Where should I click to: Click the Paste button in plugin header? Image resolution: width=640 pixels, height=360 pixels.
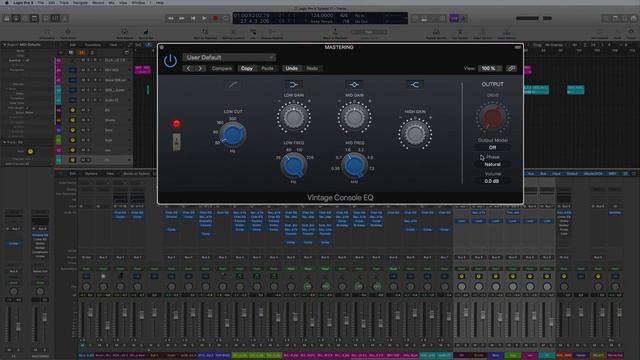coord(267,69)
